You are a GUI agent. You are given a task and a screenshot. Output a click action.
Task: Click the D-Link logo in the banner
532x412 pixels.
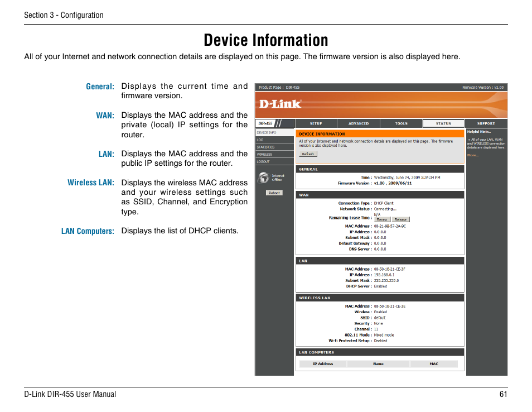coord(280,104)
